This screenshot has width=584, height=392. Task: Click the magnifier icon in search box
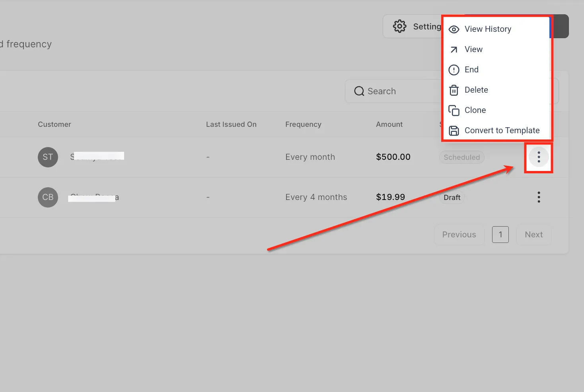(x=359, y=91)
